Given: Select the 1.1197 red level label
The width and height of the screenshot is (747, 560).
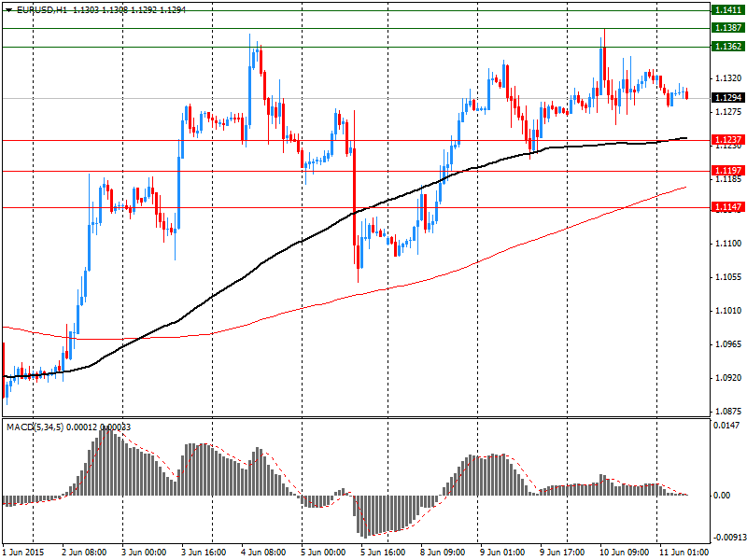Looking at the screenshot, I should pyautogui.click(x=728, y=171).
